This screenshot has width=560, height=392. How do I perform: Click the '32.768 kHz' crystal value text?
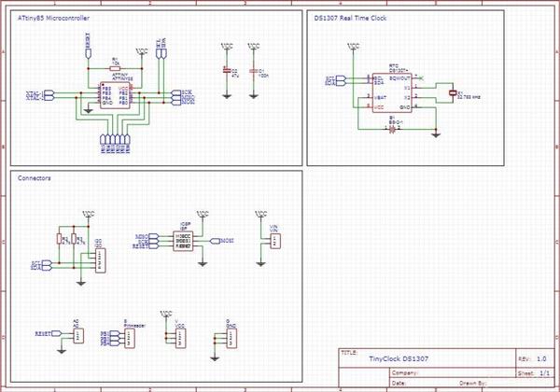click(469, 97)
